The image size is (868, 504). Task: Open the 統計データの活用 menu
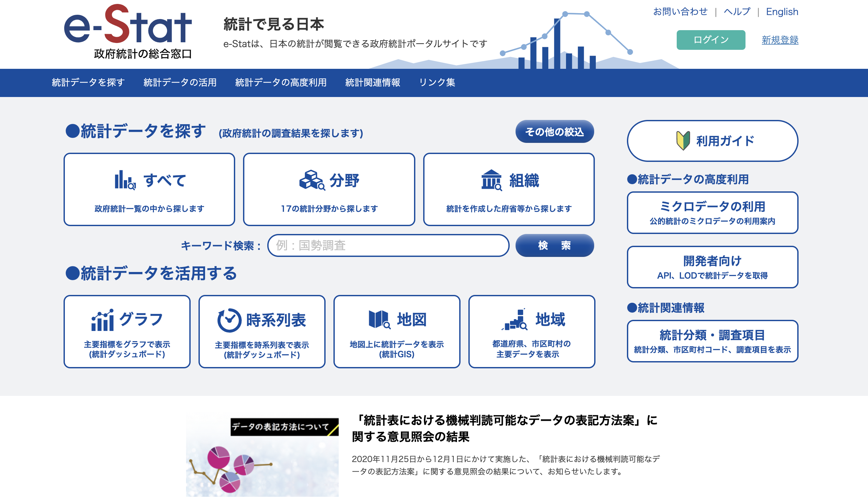[180, 83]
